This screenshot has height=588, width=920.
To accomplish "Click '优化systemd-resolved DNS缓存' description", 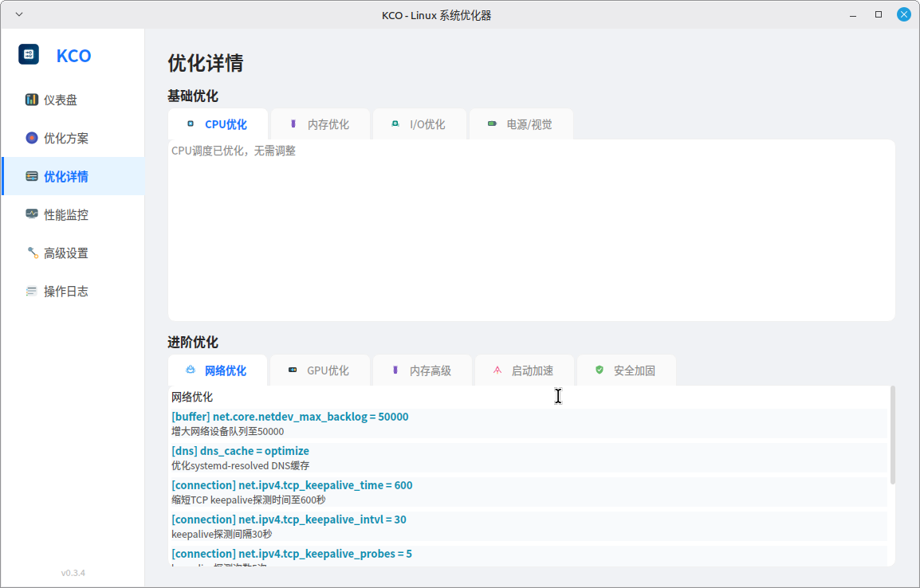I will (241, 465).
